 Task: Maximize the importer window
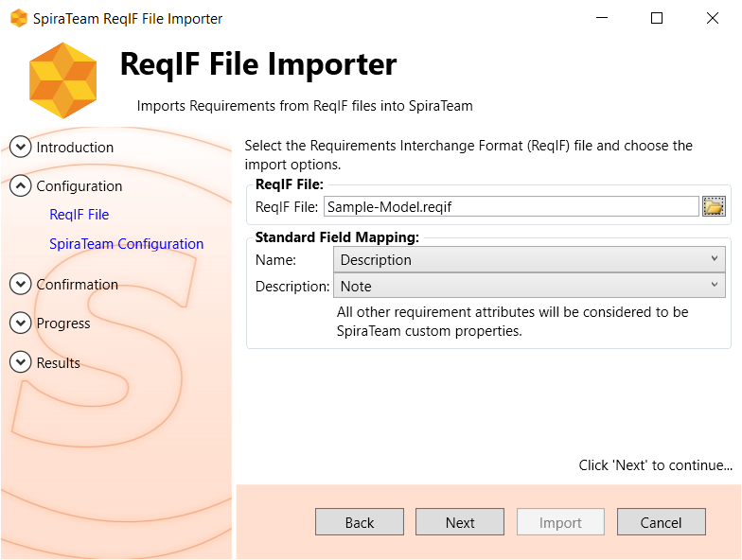point(657,18)
